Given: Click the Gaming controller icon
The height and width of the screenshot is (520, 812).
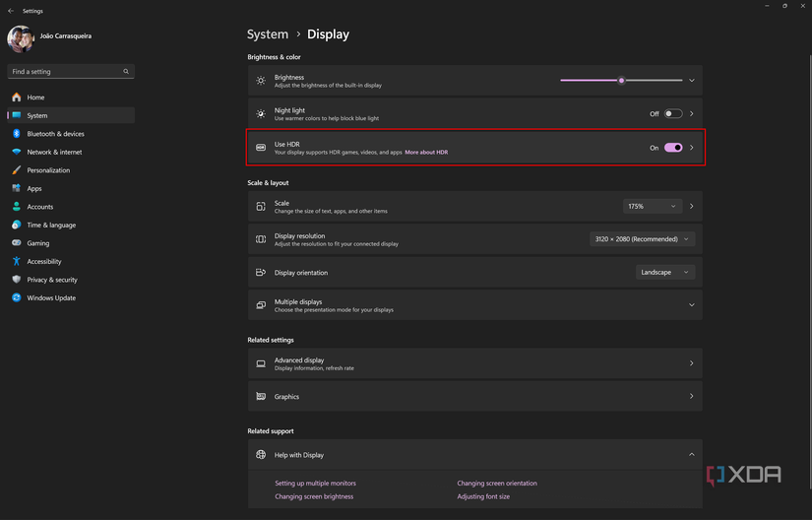Looking at the screenshot, I should coord(17,243).
